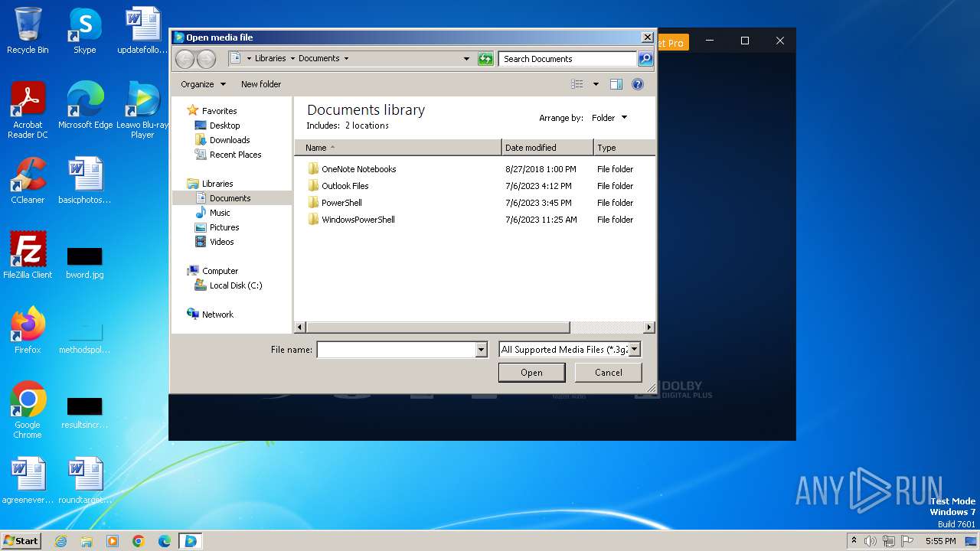The height and width of the screenshot is (551, 980).
Task: Select Computer in the navigation pane
Action: click(220, 271)
